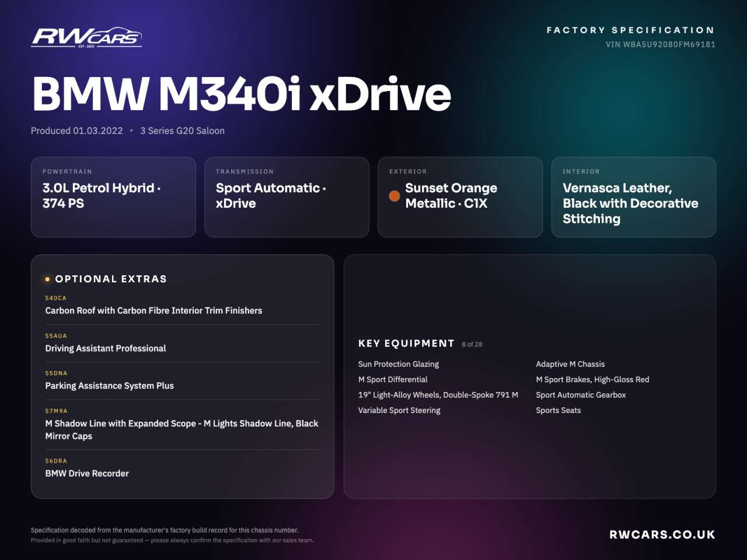Click the 19" Light-Alloy Wheels item
This screenshot has height=560, width=747.
point(438,395)
